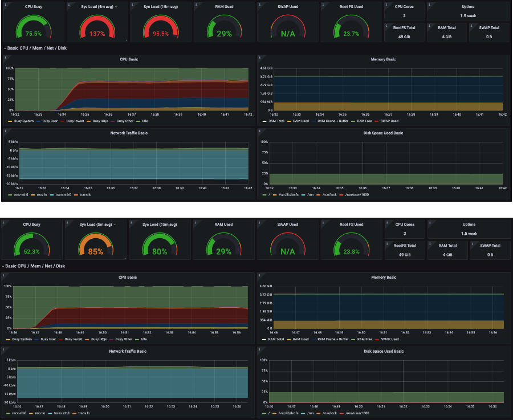The height and width of the screenshot is (420, 513).
Task: Open Network Traffic Basic title menu for 16:46 chart
Action: (x=128, y=351)
